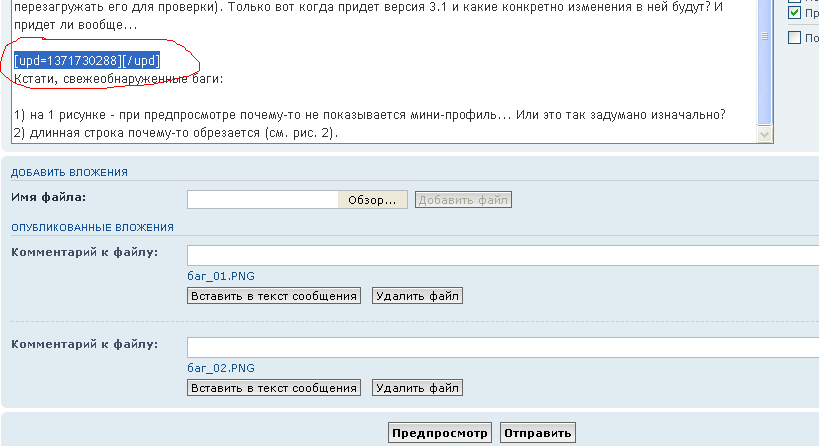Submit post with the Отправить button

[538, 433]
